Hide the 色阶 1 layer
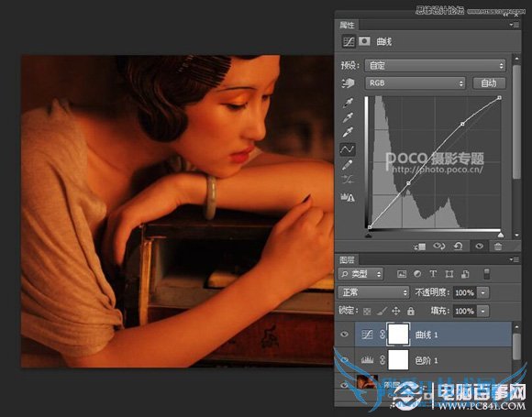The width and height of the screenshot is (532, 417). pyautogui.click(x=344, y=359)
